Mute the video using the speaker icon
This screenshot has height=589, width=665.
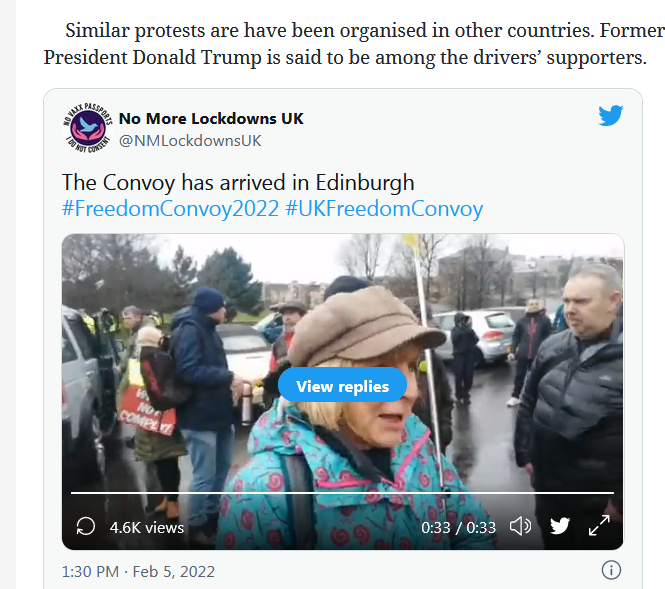(x=520, y=527)
